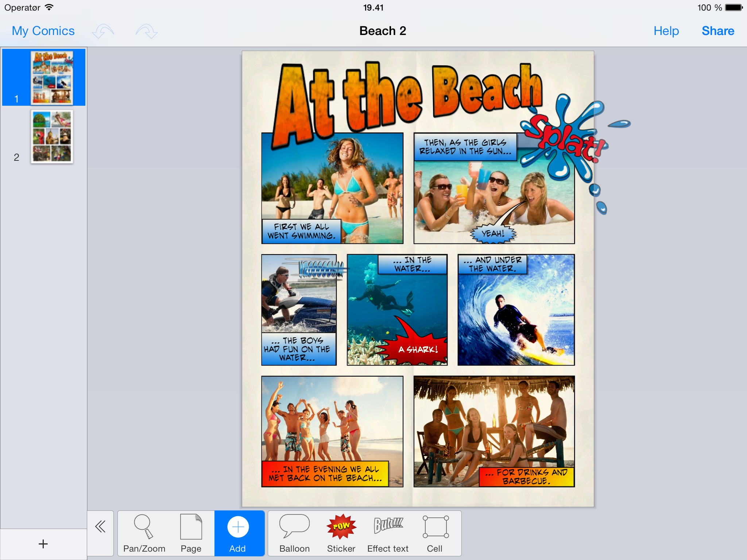Add Effect text element
Image resolution: width=747 pixels, height=560 pixels.
(388, 533)
